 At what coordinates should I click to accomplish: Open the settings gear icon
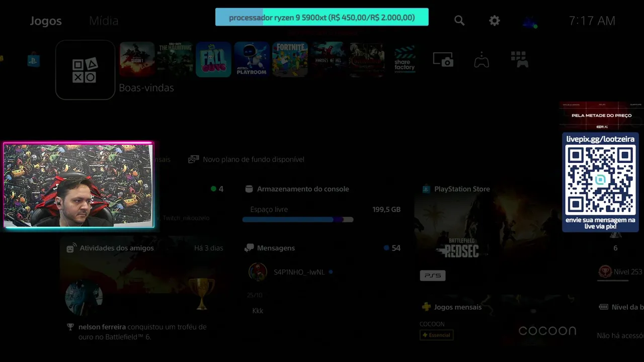pos(495,21)
